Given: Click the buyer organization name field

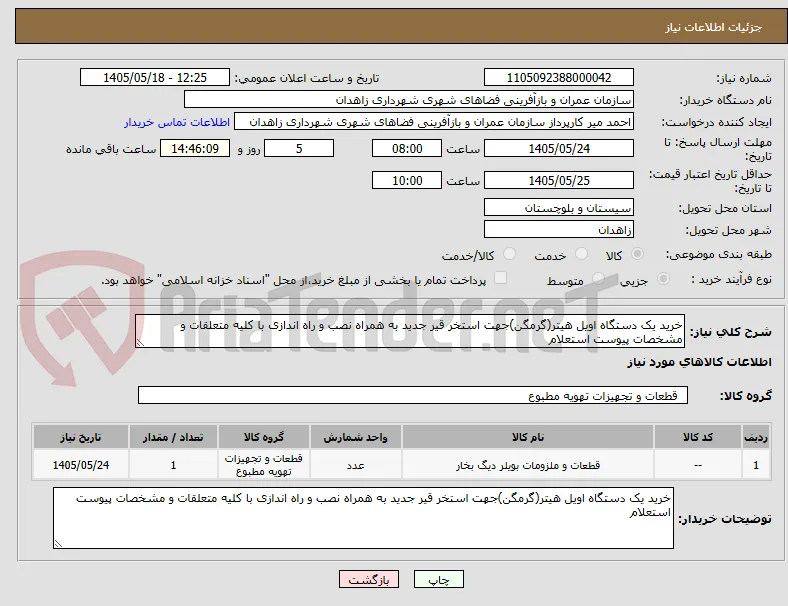Looking at the screenshot, I should coord(409,99).
